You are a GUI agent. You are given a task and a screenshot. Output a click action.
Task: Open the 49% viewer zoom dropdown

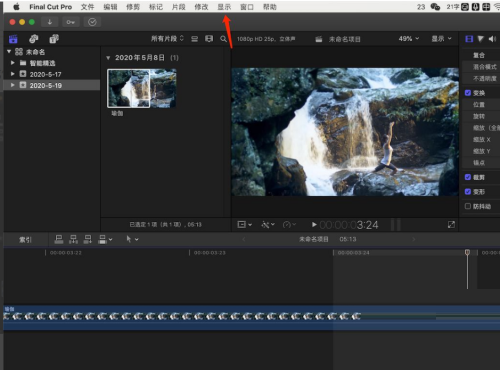409,39
